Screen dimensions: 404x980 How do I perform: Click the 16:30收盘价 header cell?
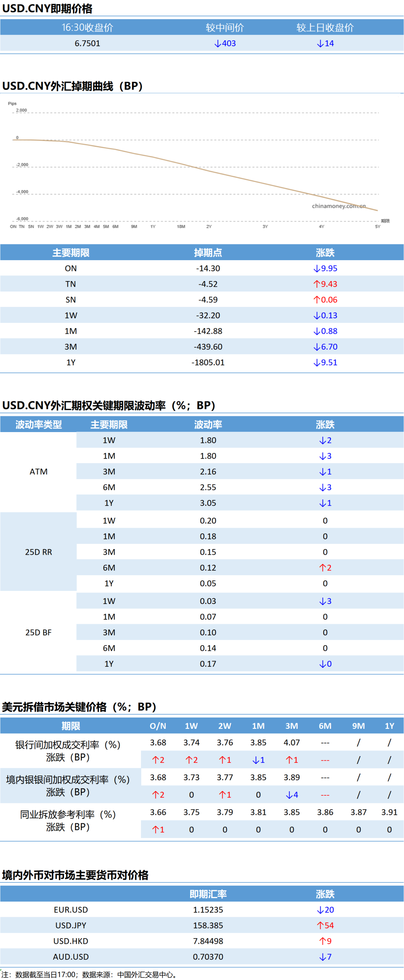(87, 27)
